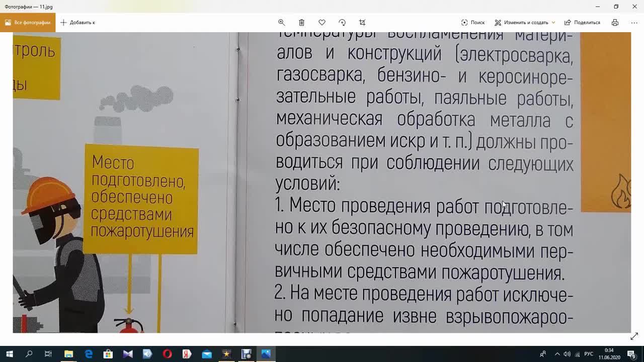Launch Microsoft Edge from the taskbar

coord(88,354)
